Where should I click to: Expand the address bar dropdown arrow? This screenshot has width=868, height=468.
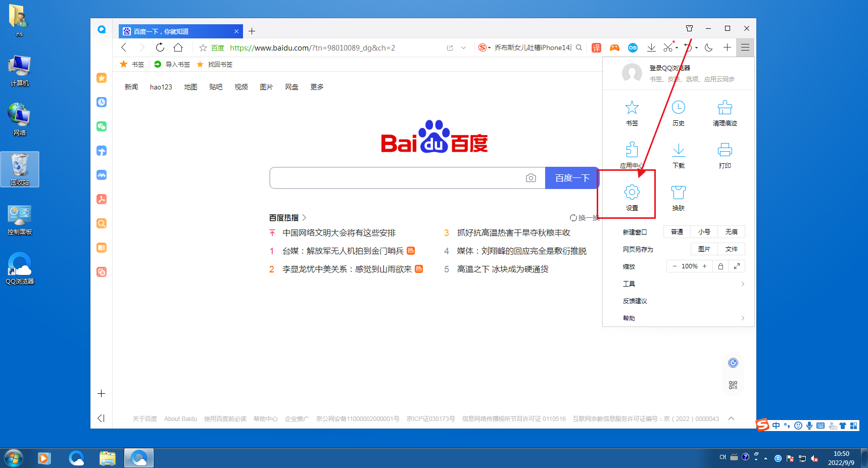(463, 48)
